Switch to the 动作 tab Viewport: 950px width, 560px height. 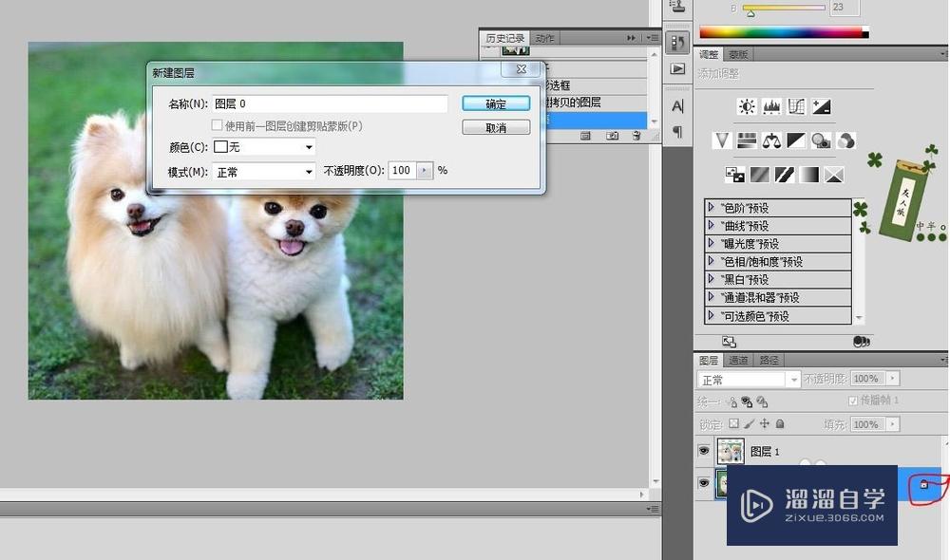point(544,38)
